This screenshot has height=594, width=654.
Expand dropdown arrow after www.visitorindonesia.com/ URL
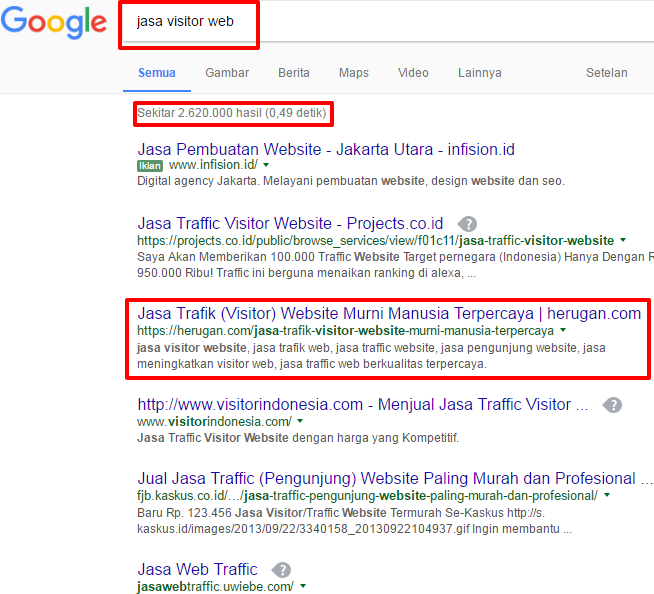[300, 421]
